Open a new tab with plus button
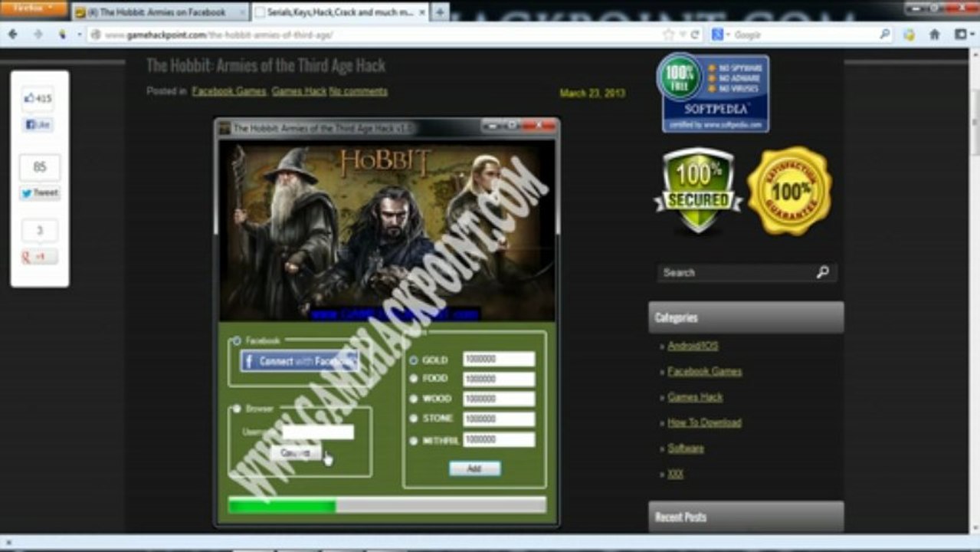 click(440, 12)
